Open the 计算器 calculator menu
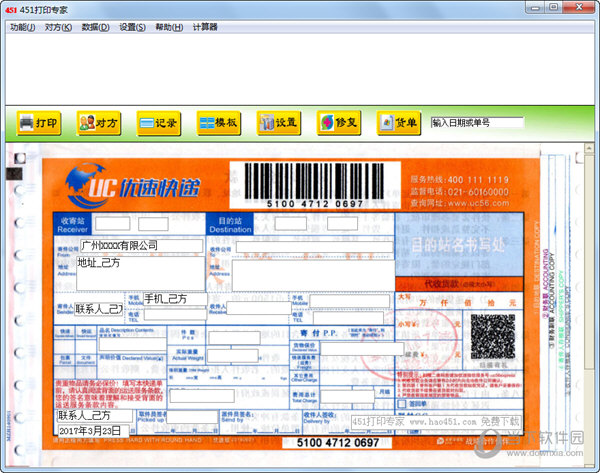 coord(205,27)
